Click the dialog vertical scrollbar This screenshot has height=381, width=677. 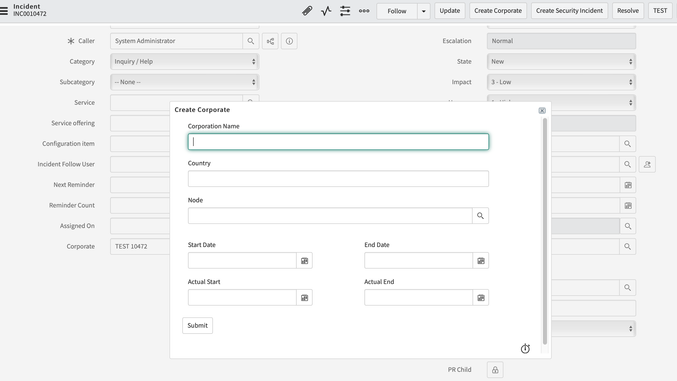point(545,231)
